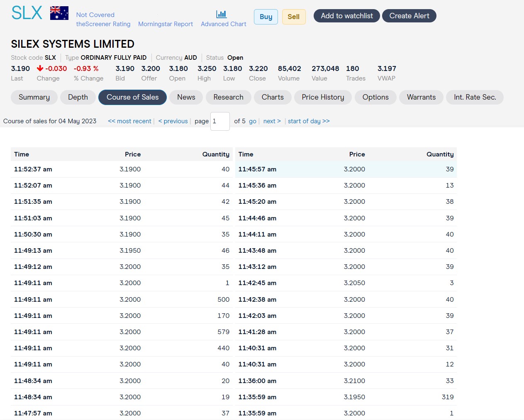524x420 pixels.
Task: Click the 11:44:11 am time cell
Action: tap(257, 234)
